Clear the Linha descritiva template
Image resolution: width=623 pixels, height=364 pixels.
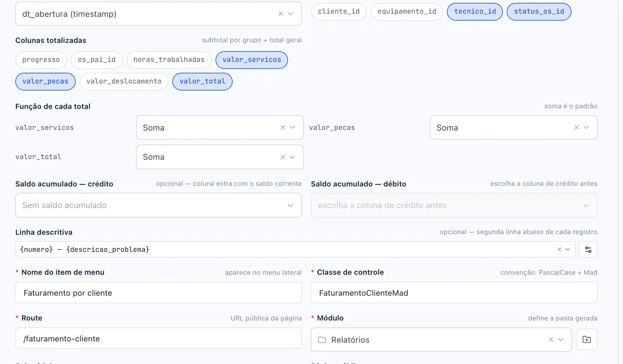[x=559, y=249]
